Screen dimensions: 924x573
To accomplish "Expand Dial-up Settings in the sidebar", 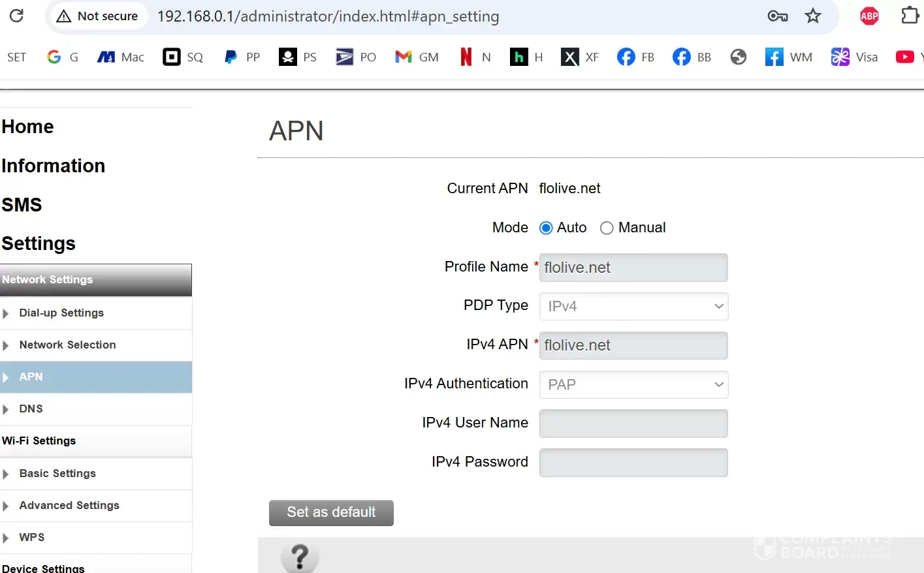I will [x=61, y=313].
